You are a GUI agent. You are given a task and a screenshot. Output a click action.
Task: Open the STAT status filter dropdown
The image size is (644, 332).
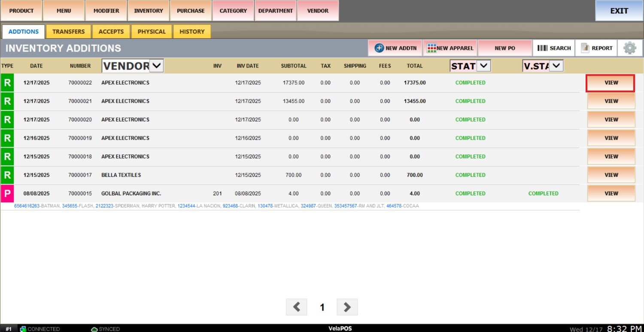483,66
